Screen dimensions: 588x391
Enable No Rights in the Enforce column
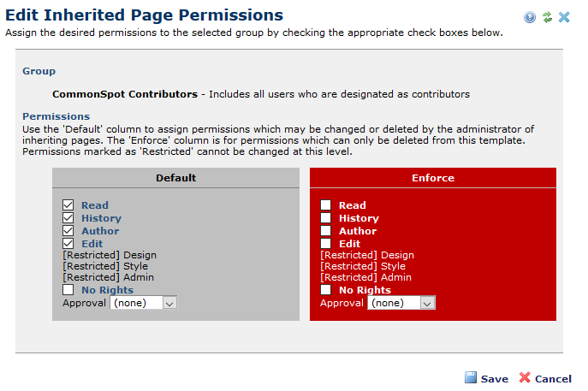326,290
